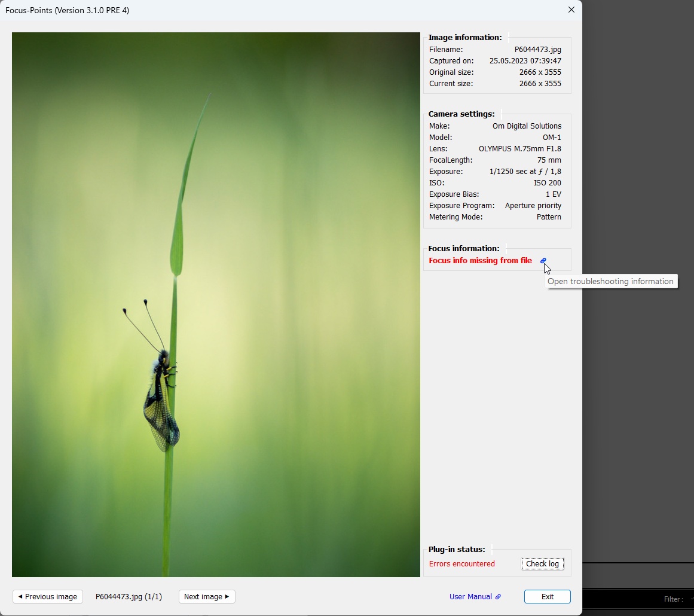Viewport: 694px width, 616px height.
Task: Click the Exposure value 1/1250 sec
Action: 525,172
